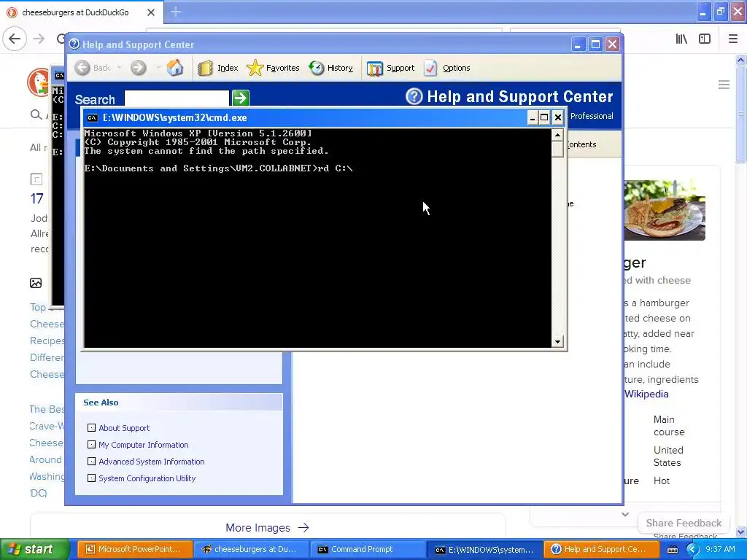Click the cheeseburger photo thumbnail
This screenshot has width=747, height=560.
[x=665, y=210]
